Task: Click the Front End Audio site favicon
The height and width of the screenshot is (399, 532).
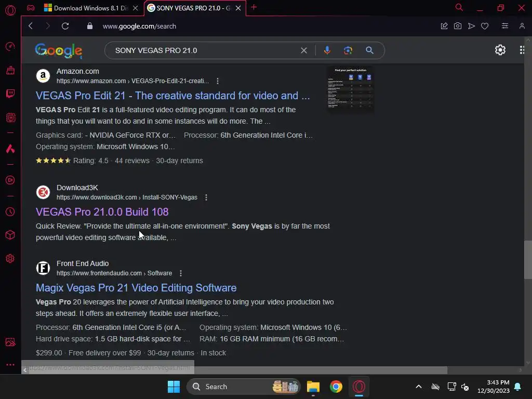Action: 43,268
